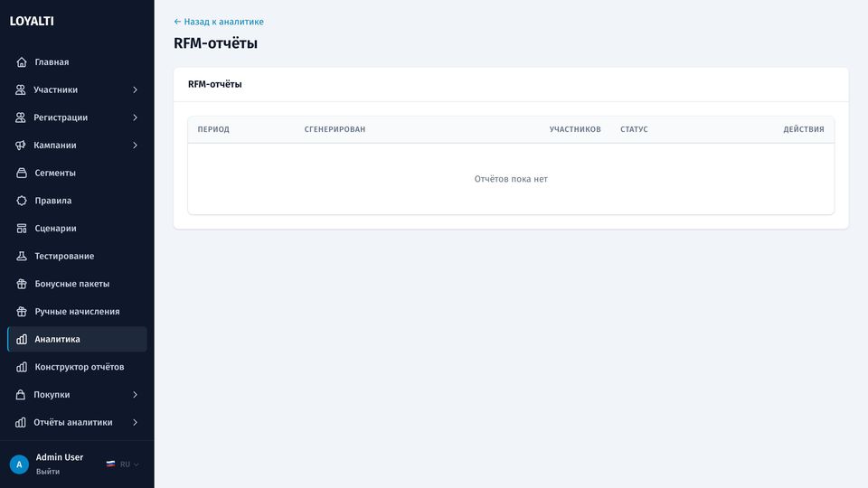Click the RFM-отчёты page heading
Viewport: 868px width, 488px height.
pyautogui.click(x=215, y=43)
